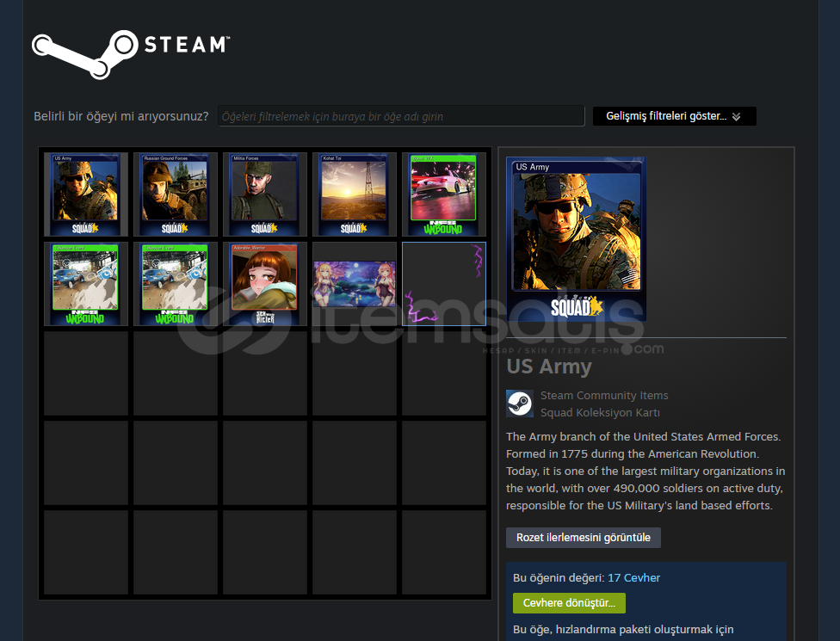Select the Adorable Warrior card

pos(264,284)
